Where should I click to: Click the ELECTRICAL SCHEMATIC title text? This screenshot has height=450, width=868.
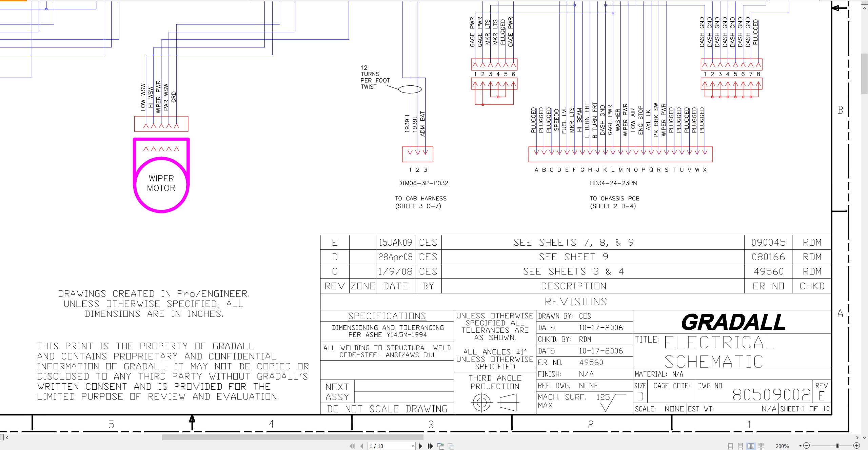click(x=719, y=352)
